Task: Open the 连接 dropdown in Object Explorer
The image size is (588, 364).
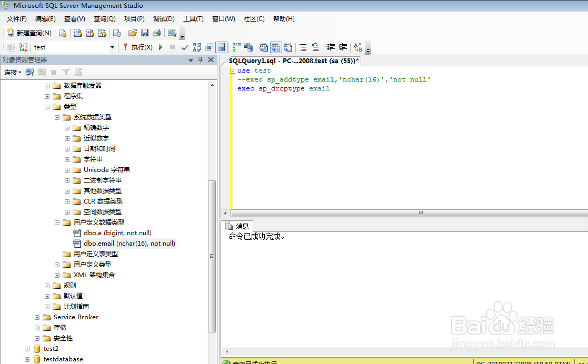Action: [x=13, y=73]
